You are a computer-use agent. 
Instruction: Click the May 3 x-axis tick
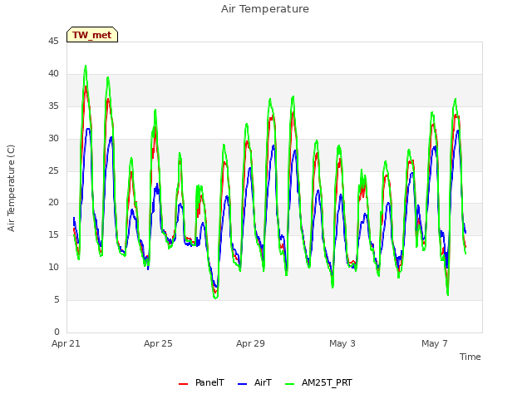[342, 343]
